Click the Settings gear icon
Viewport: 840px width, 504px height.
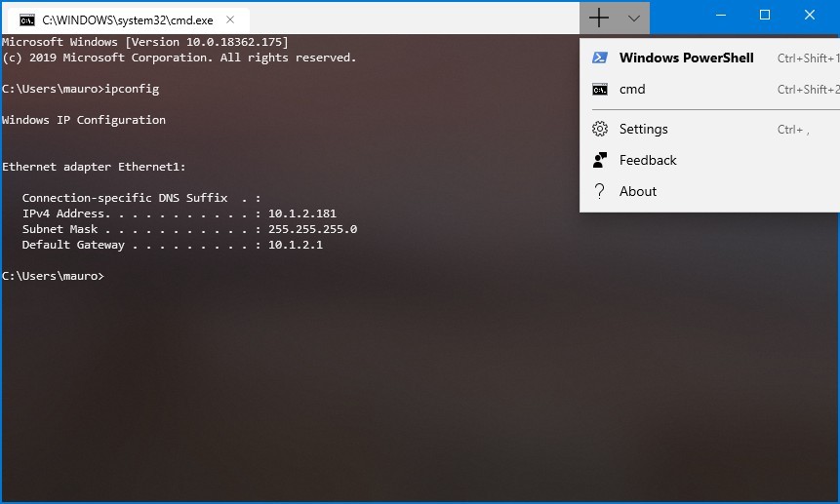599,129
